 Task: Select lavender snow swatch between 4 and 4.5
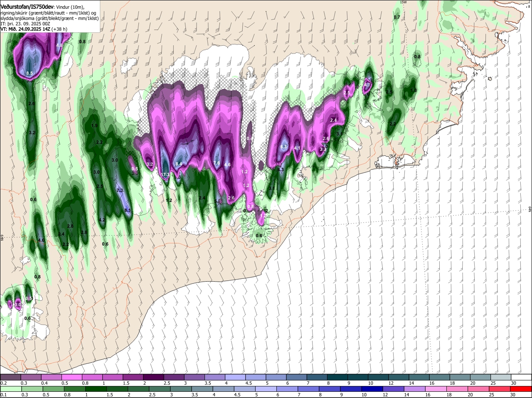(x=235, y=377)
